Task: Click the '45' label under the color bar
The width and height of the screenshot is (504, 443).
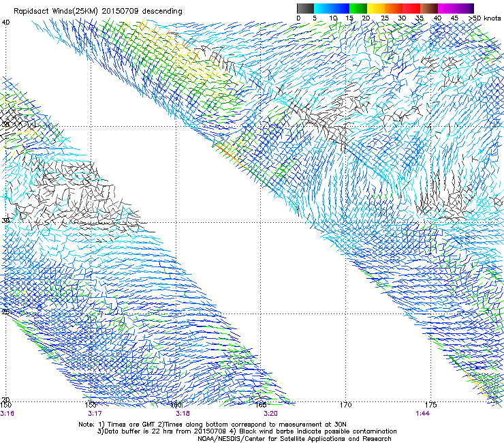Action: [454, 18]
